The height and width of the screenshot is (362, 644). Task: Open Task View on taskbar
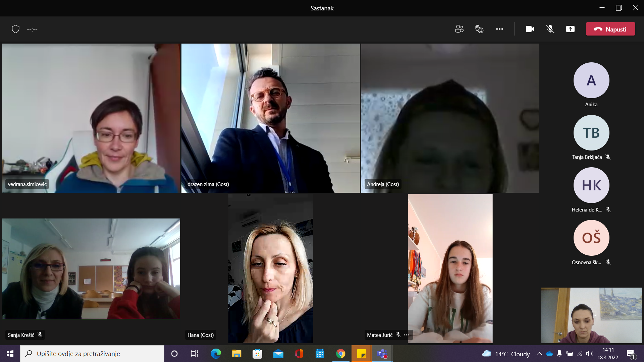click(x=195, y=354)
